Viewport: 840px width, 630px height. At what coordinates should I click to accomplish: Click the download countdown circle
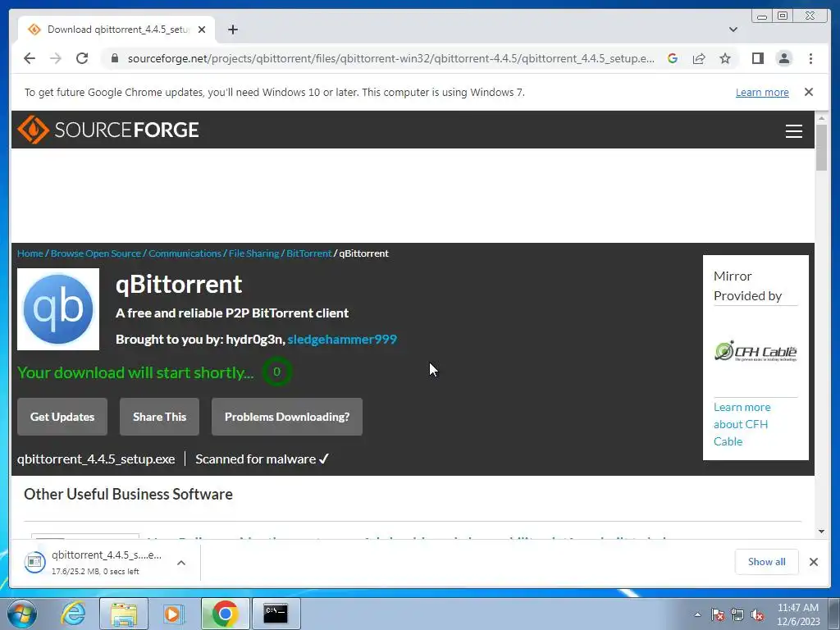pos(277,372)
